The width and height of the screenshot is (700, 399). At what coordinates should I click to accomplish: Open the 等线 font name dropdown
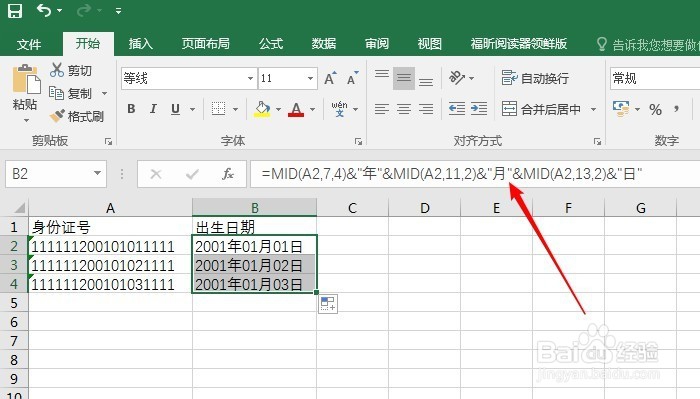click(x=250, y=79)
